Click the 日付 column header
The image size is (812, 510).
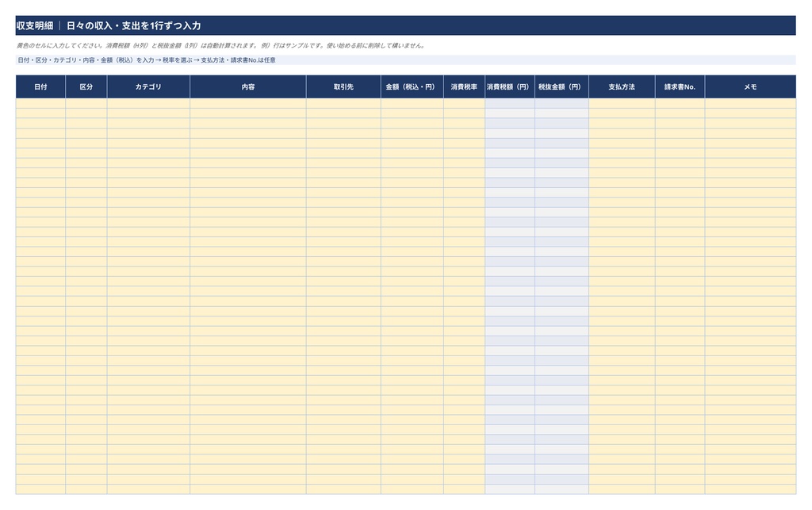pos(40,86)
